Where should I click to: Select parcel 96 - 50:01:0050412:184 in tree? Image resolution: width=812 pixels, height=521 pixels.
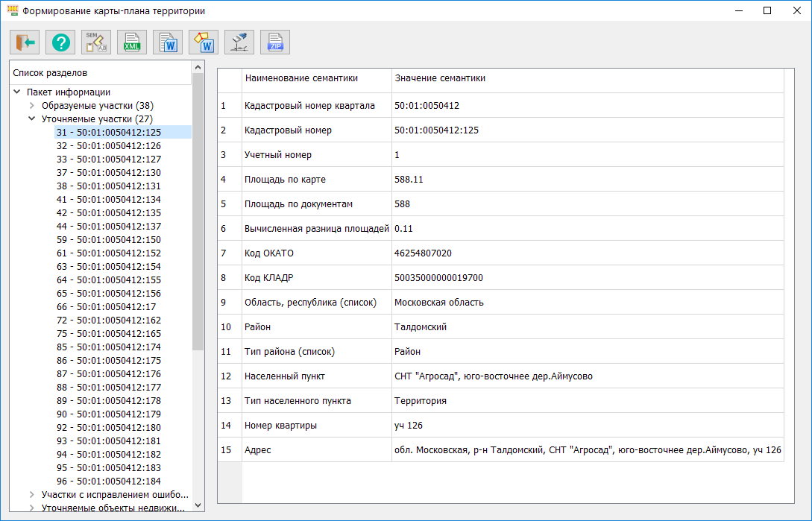click(108, 481)
